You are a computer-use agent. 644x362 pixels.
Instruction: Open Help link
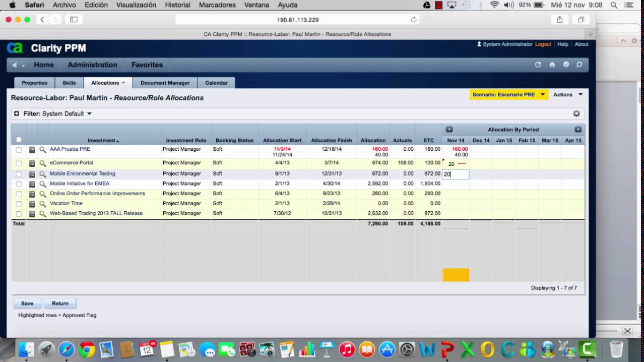tap(563, 44)
